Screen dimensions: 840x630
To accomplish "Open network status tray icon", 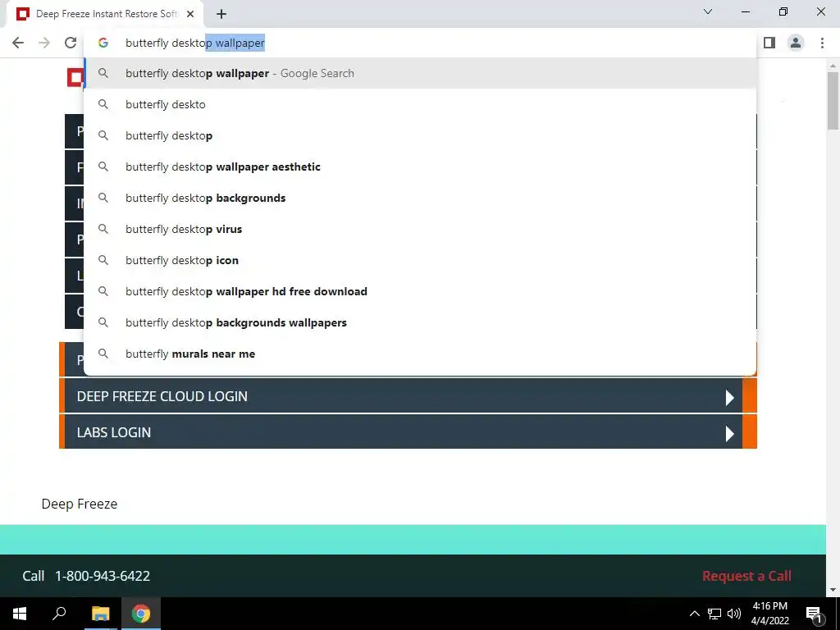I will tap(714, 614).
